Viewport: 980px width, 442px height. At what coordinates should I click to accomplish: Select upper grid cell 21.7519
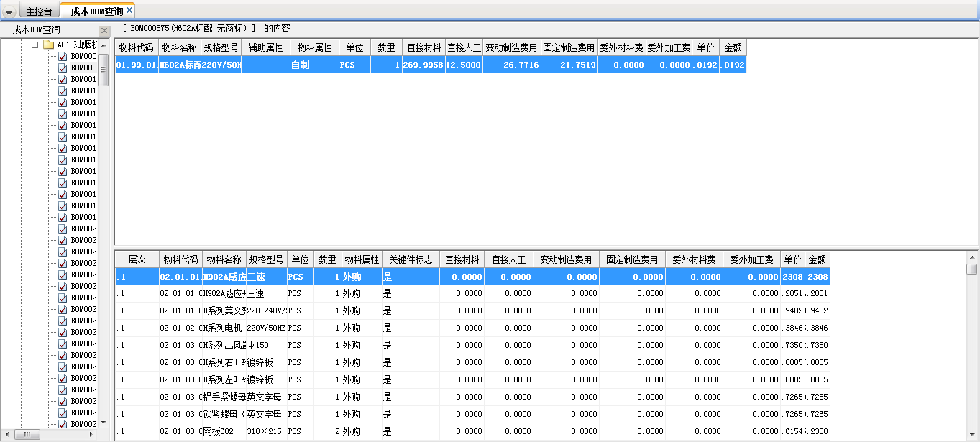tap(569, 65)
